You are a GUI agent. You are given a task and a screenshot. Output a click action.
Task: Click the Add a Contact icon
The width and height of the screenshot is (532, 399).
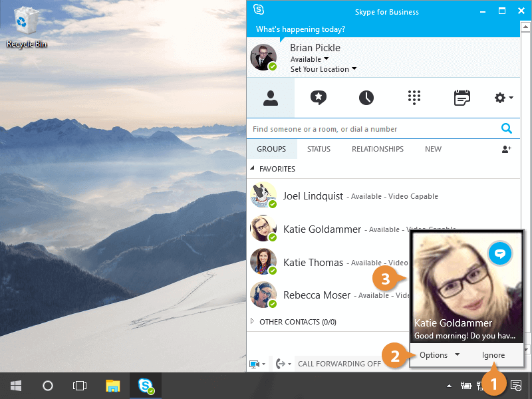(506, 150)
